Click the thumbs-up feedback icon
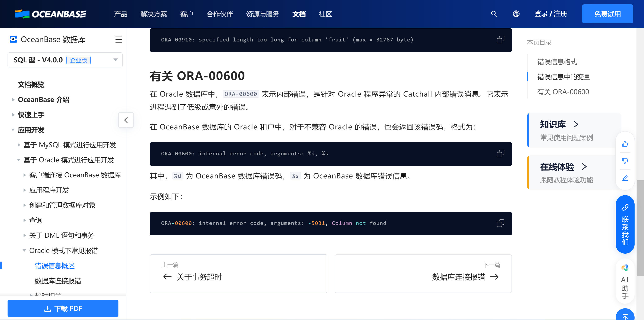This screenshot has width=644, height=320. click(625, 144)
